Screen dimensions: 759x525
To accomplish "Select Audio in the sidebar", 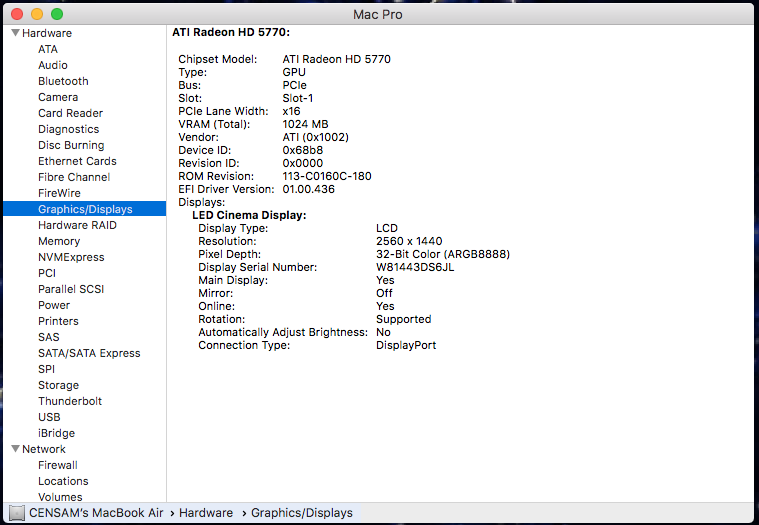I will (x=53, y=65).
